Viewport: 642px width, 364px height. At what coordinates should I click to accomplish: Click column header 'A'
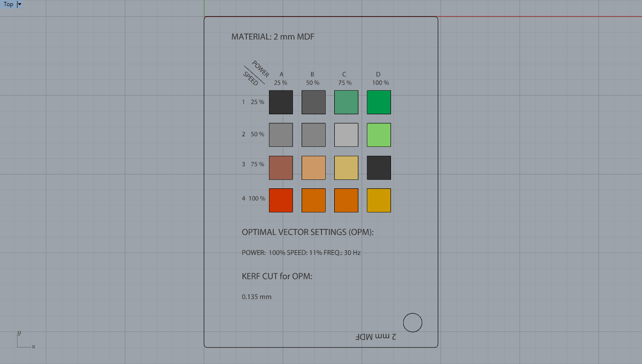(281, 74)
